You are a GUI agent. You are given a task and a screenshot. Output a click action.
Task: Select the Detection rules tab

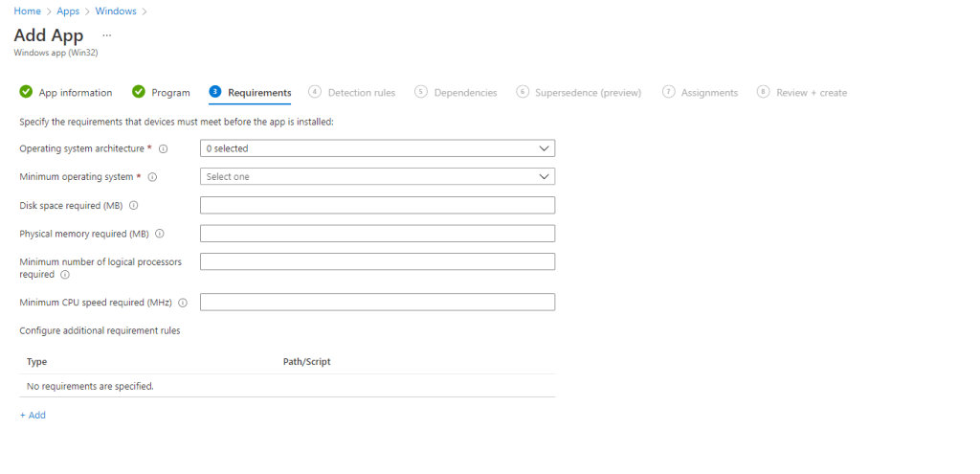tap(361, 93)
